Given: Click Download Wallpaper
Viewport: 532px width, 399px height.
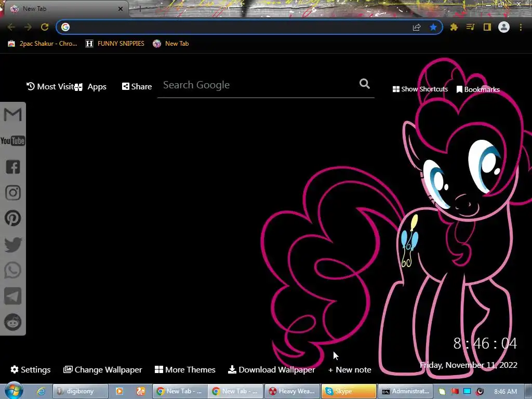Looking at the screenshot, I should click(271, 369).
